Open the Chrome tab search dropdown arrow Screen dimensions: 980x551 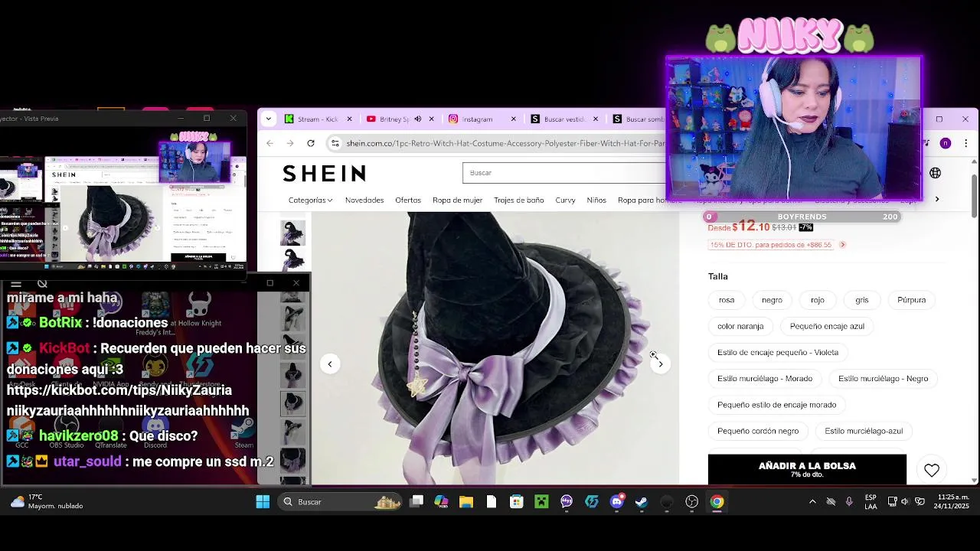[268, 119]
